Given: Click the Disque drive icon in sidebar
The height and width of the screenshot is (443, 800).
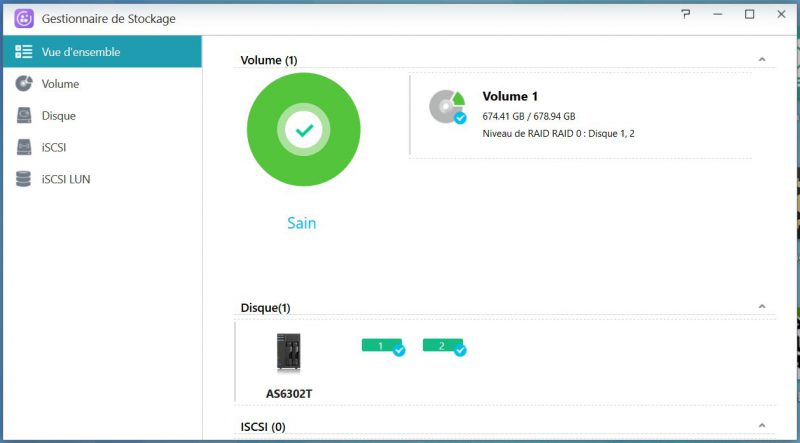Looking at the screenshot, I should [x=23, y=115].
